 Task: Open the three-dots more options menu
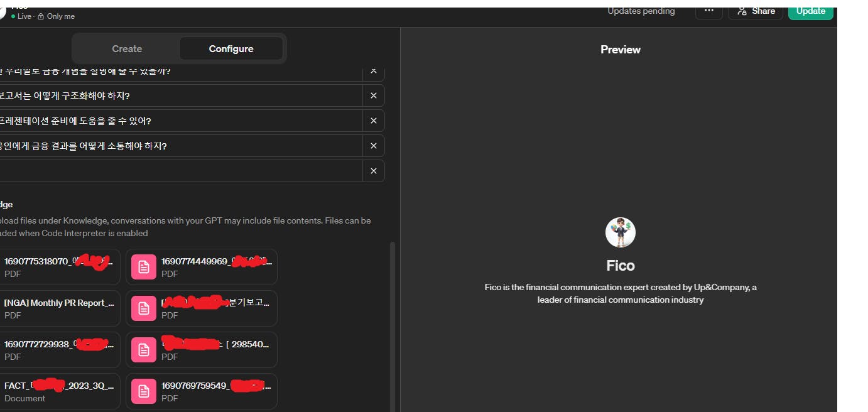click(x=708, y=11)
